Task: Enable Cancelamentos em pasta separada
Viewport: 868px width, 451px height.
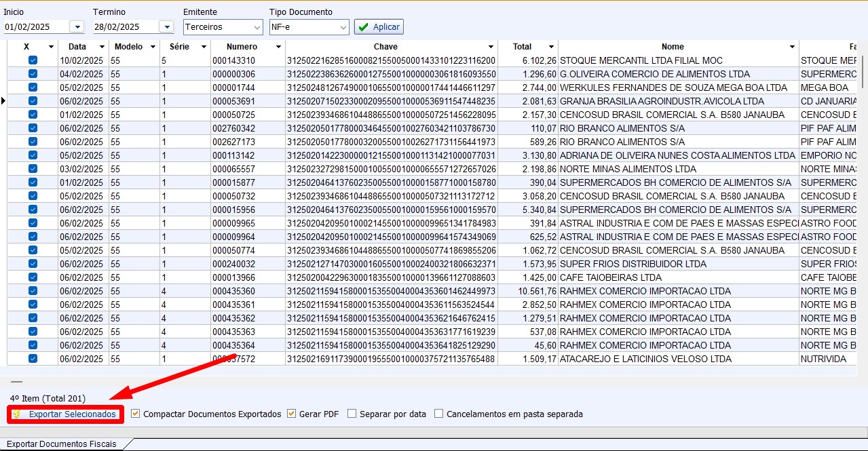Action: coord(438,414)
